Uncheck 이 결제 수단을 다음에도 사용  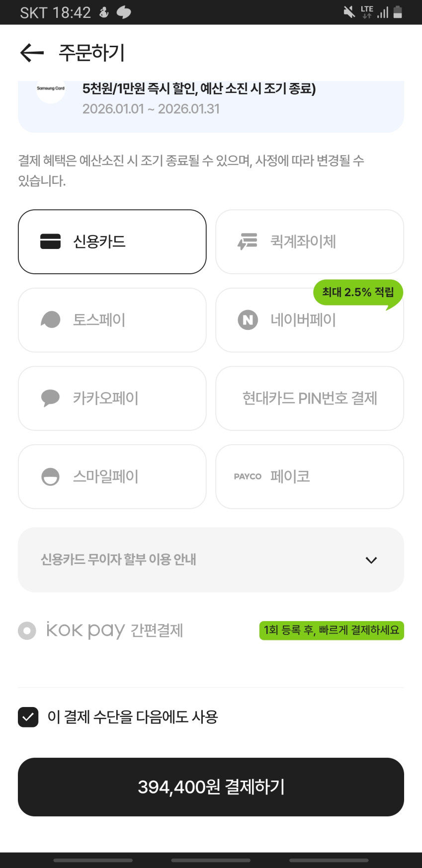pyautogui.click(x=28, y=717)
